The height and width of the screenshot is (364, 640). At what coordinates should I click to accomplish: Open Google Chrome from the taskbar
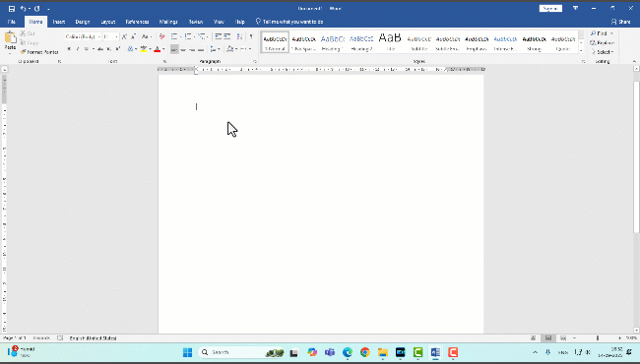click(x=365, y=352)
